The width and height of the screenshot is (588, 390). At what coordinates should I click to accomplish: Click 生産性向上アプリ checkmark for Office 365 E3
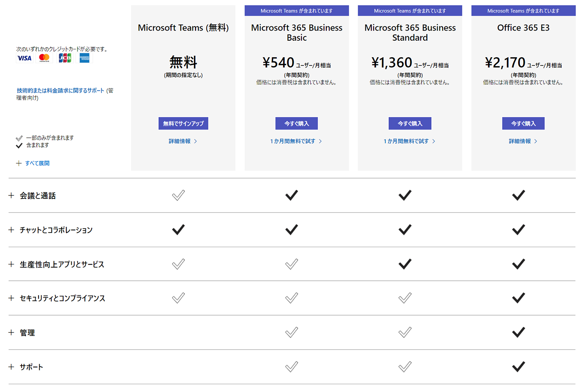(519, 264)
